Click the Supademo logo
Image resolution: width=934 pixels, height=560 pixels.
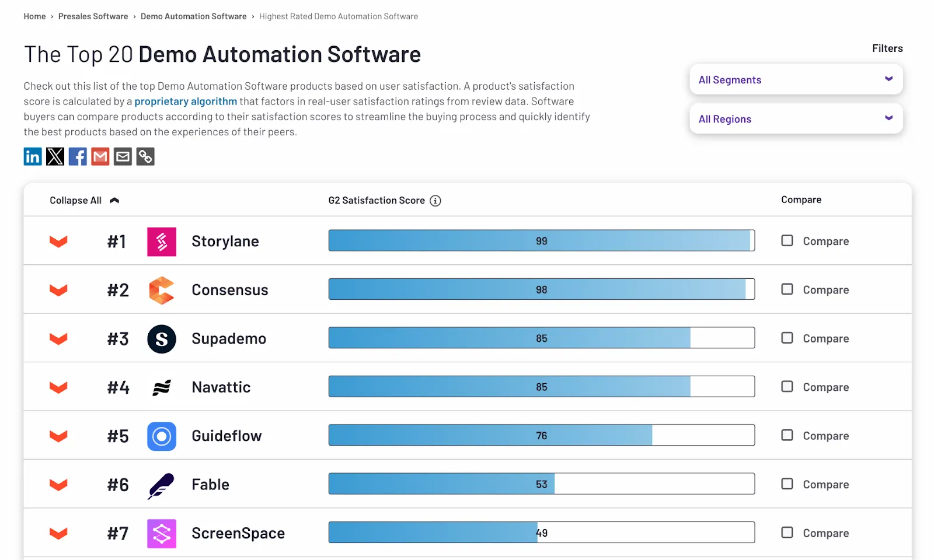(162, 339)
